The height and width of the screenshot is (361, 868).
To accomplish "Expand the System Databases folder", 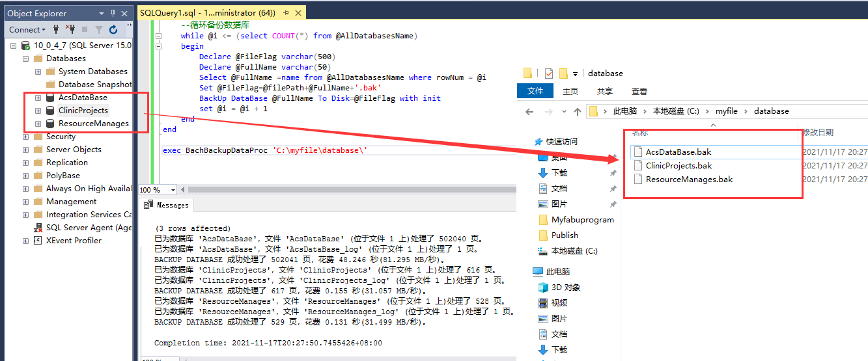I will pyautogui.click(x=38, y=72).
